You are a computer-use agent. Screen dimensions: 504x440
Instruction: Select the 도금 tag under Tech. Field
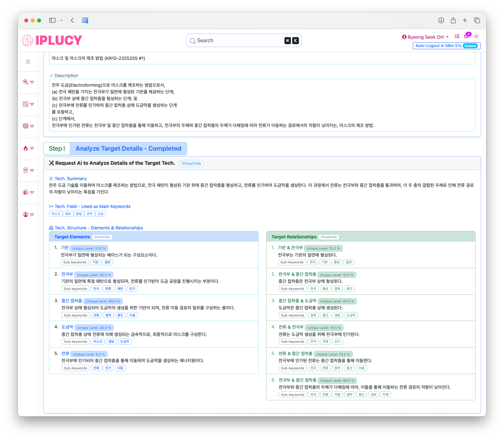(100, 214)
